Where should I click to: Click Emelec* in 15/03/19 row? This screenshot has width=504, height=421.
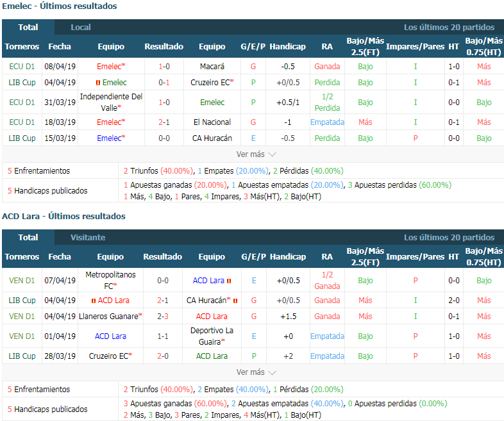111,138
